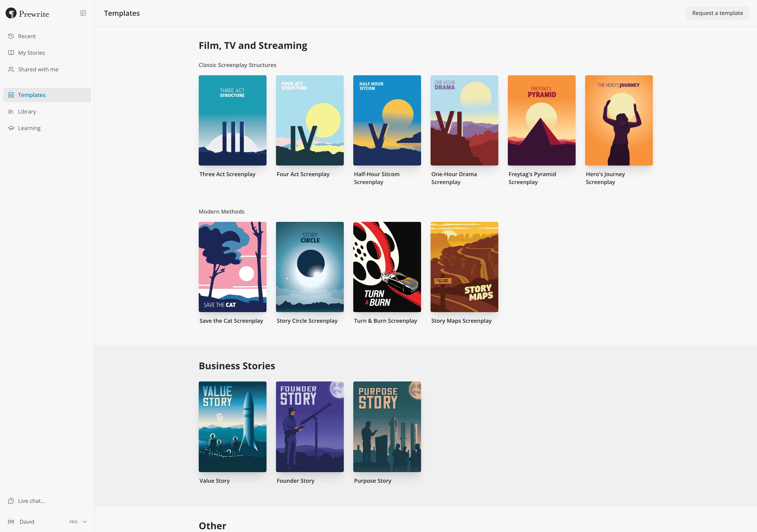The width and height of the screenshot is (757, 532).
Task: Click the Founder Story title
Action: (x=296, y=481)
